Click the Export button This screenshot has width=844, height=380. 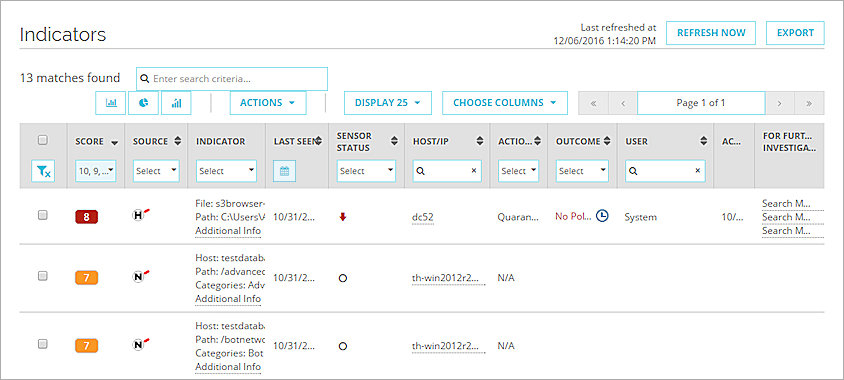pyautogui.click(x=795, y=33)
